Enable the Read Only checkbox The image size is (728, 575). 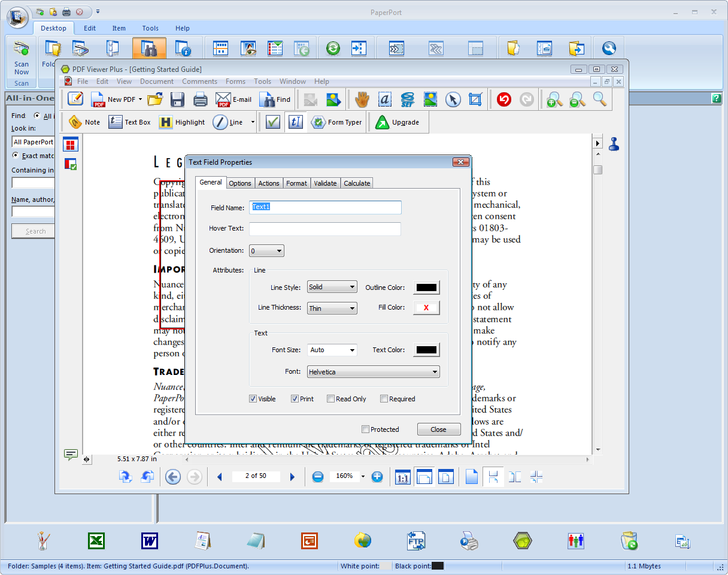pyautogui.click(x=331, y=399)
